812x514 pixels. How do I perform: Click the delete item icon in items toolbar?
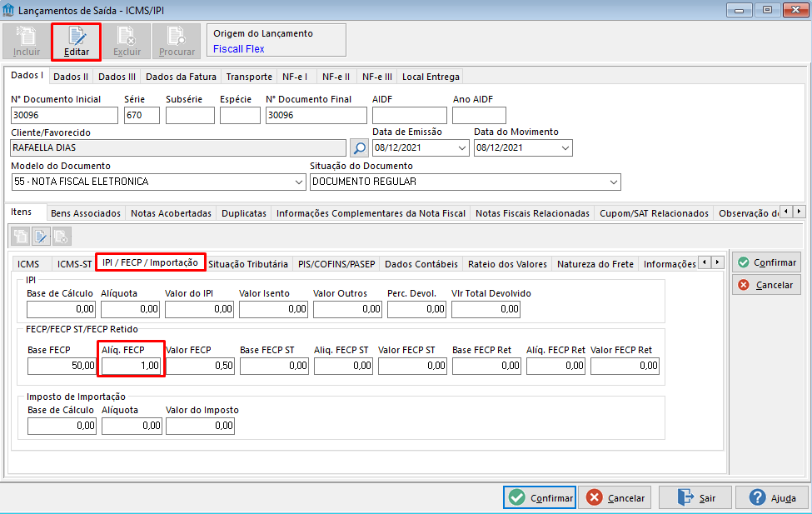[61, 237]
